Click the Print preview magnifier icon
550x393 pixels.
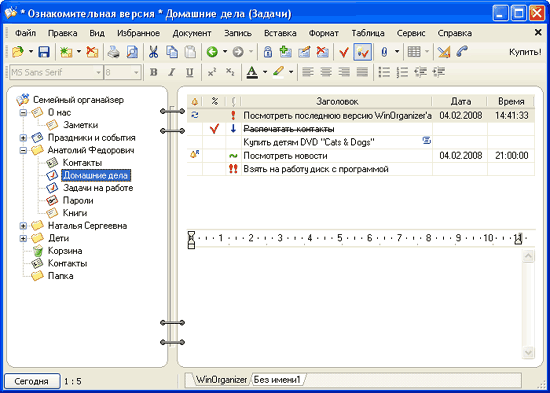click(x=132, y=52)
